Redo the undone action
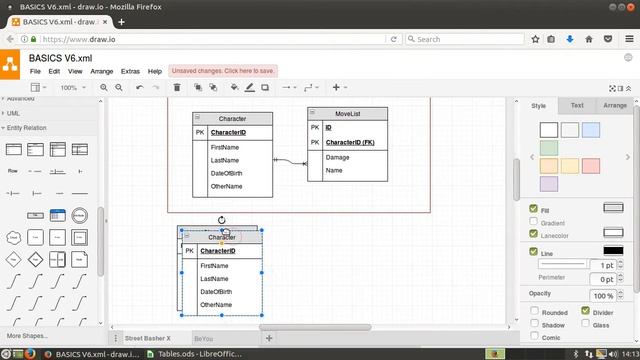 [156, 87]
